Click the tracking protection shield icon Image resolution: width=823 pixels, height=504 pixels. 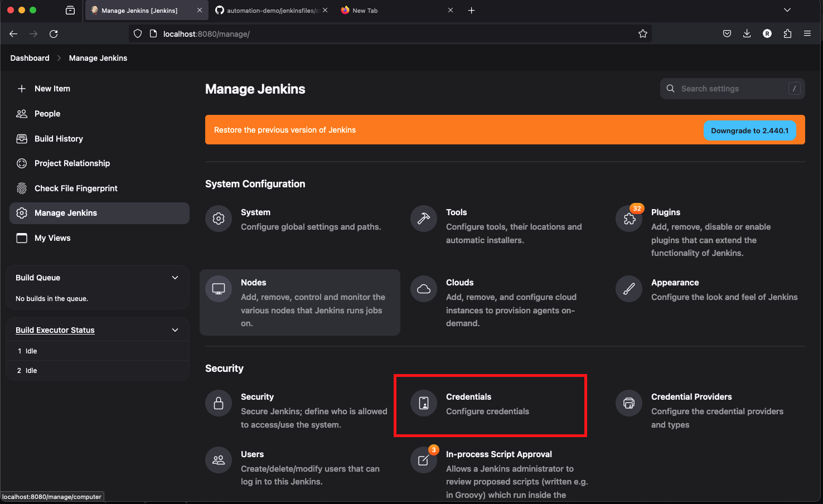(138, 34)
